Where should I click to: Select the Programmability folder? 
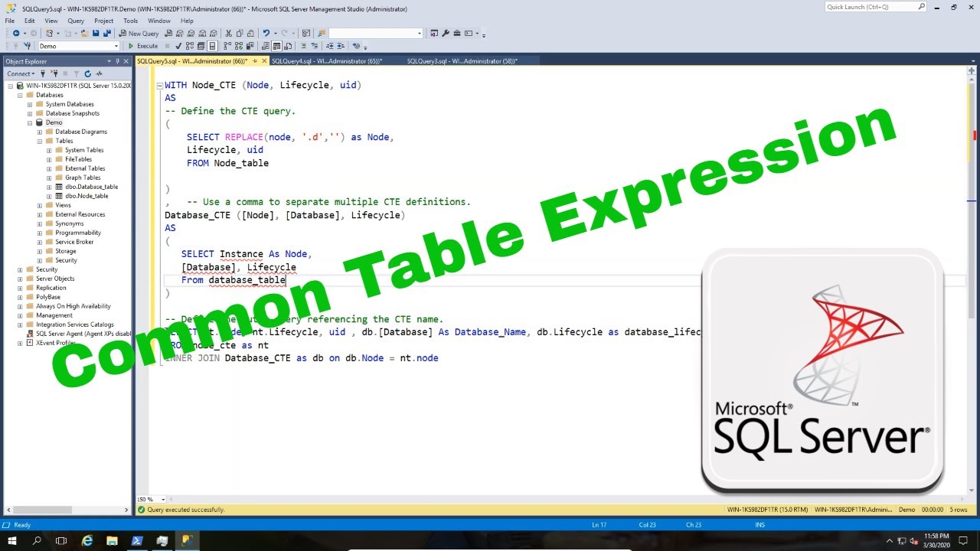(78, 233)
